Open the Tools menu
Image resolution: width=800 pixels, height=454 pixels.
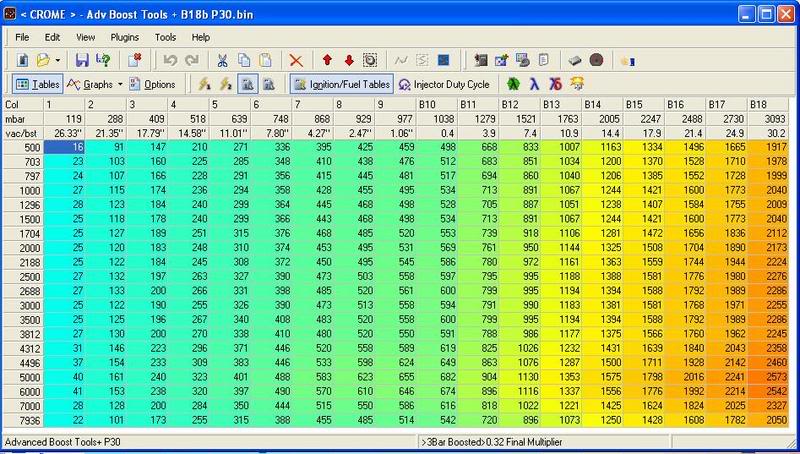pos(165,37)
